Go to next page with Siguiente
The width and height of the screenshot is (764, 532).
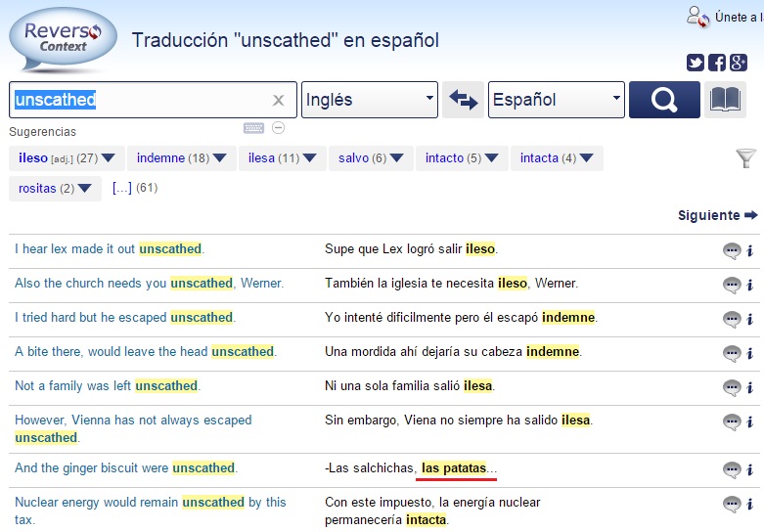pos(717,215)
